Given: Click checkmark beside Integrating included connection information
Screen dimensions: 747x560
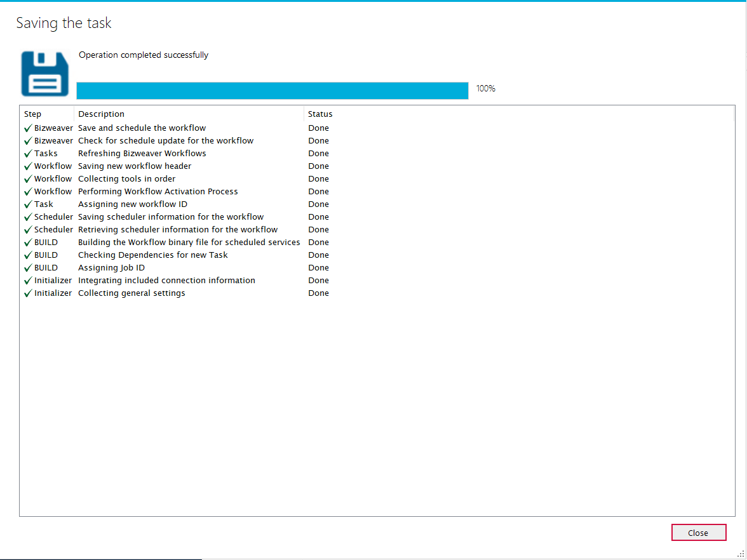Looking at the screenshot, I should tap(28, 281).
